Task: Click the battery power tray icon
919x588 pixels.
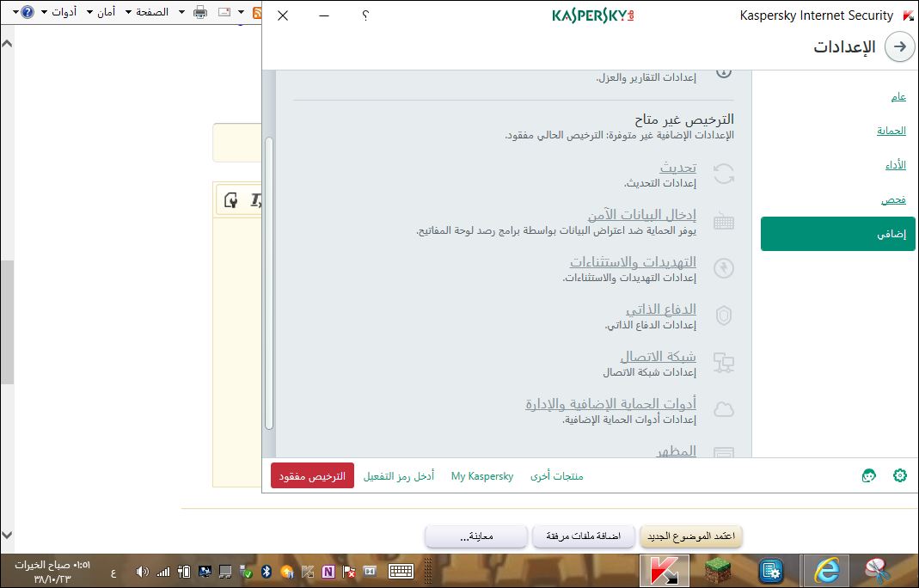Action: (x=184, y=571)
